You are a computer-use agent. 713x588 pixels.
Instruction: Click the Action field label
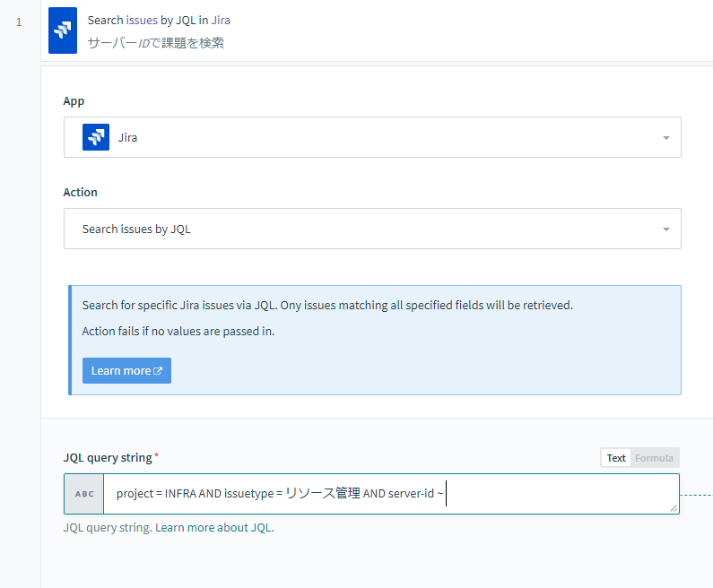(80, 192)
